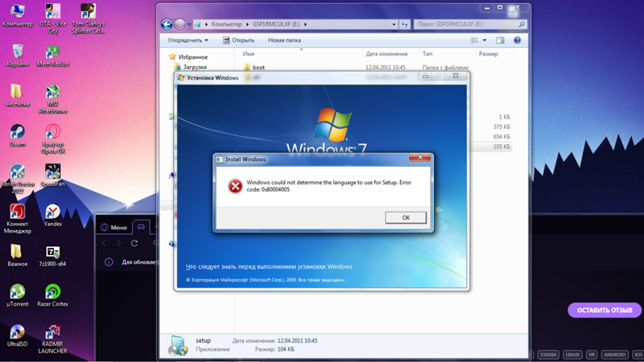Expand Компьютер breadcrumb arrow
This screenshot has height=362, width=644.
247,24
